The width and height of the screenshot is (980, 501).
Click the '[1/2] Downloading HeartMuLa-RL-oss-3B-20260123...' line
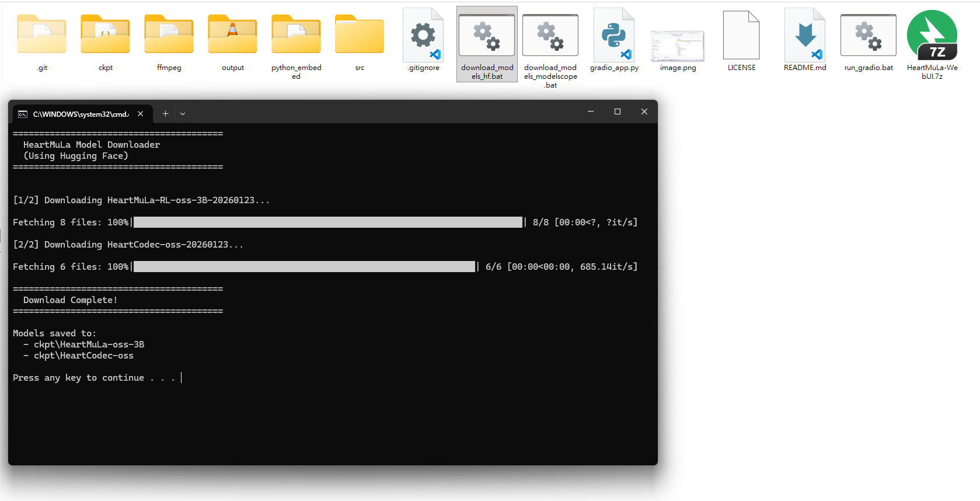point(141,200)
